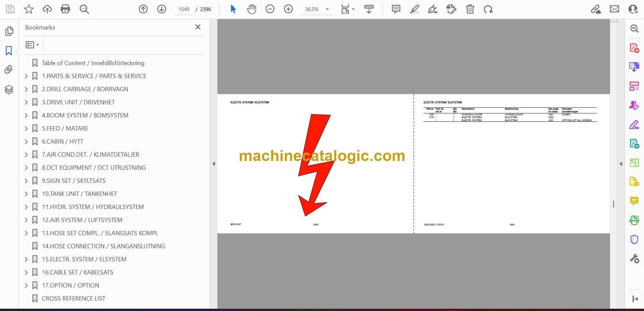
Task: Expand 4.BOOM SYSTEM / BOMSYSTEM bookmark
Action: (26, 115)
